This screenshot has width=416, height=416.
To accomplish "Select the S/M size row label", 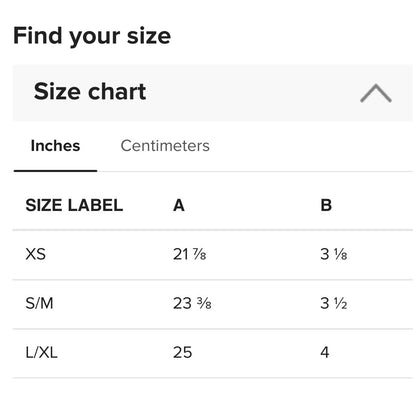I will coord(39,303).
